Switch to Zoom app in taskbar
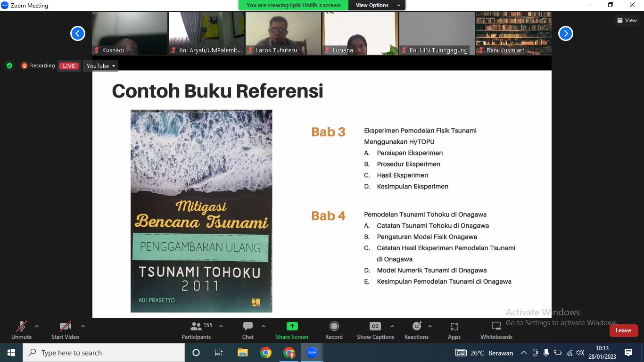Image resolution: width=644 pixels, height=362 pixels. coord(312,353)
